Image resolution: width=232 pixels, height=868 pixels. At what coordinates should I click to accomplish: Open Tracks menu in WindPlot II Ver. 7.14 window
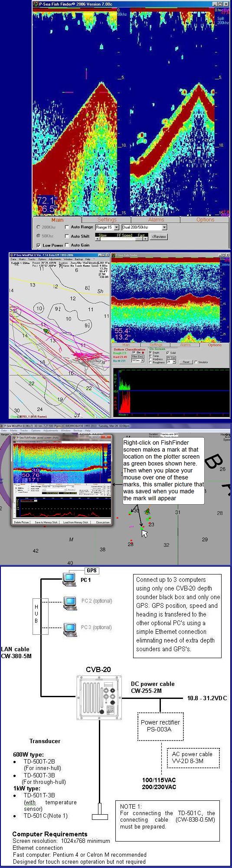pyautogui.click(x=32, y=259)
